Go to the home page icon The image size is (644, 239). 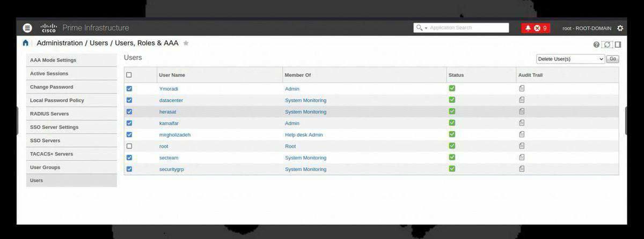(x=25, y=43)
